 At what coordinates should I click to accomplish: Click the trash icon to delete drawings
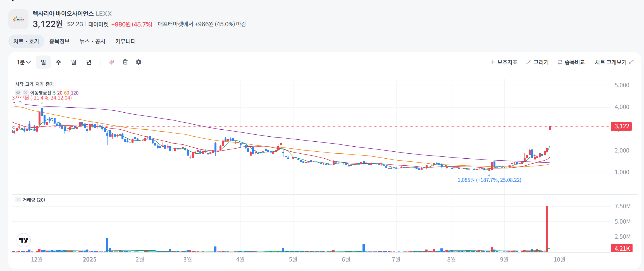click(125, 62)
